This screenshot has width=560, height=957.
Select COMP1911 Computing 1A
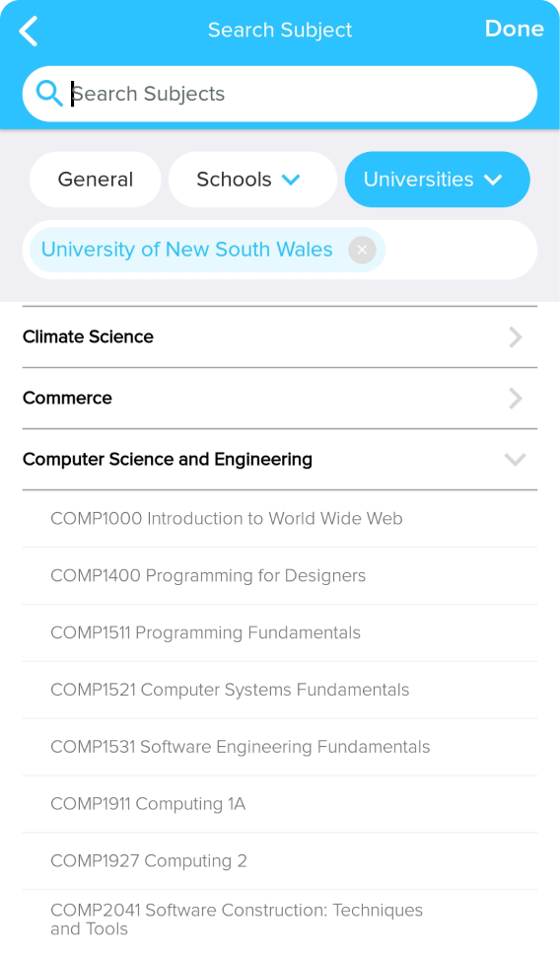(280, 804)
